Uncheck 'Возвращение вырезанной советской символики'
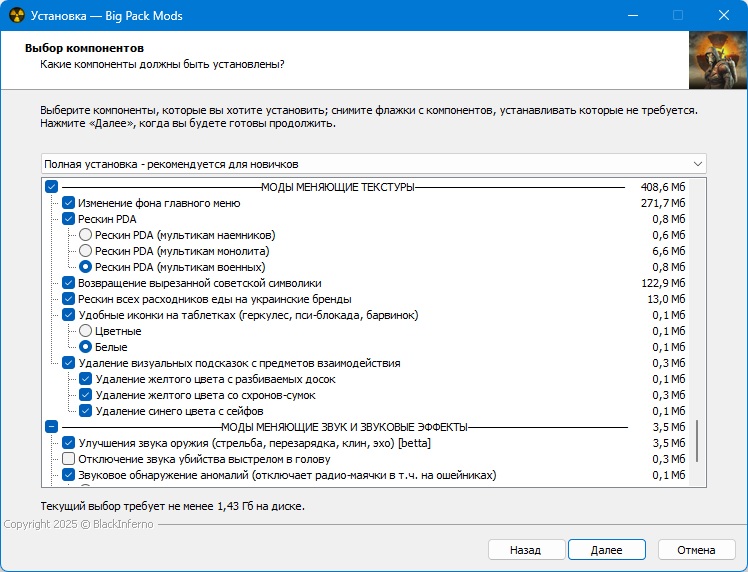Image resolution: width=748 pixels, height=572 pixels. pos(69,283)
